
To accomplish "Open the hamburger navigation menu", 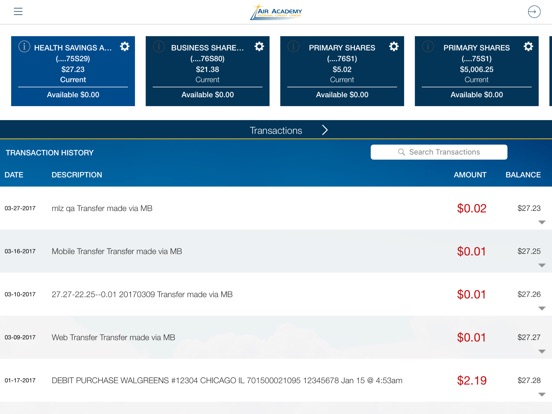I will coord(18,12).
